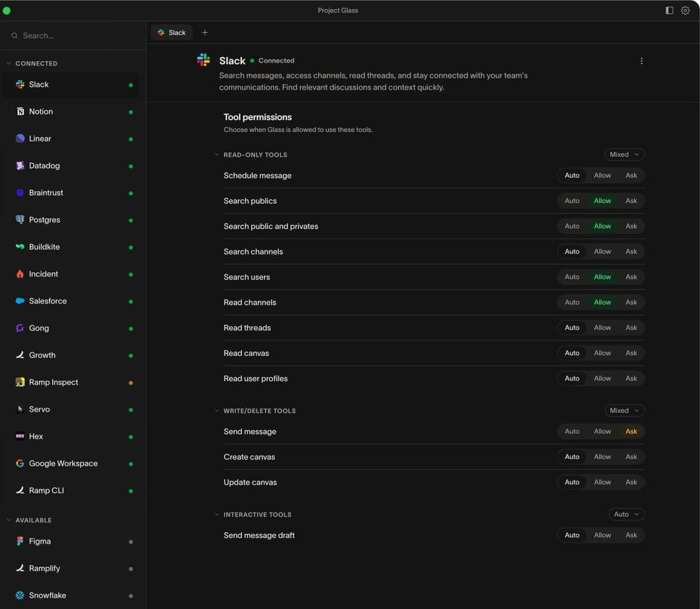Set Send message to Allow

[602, 431]
